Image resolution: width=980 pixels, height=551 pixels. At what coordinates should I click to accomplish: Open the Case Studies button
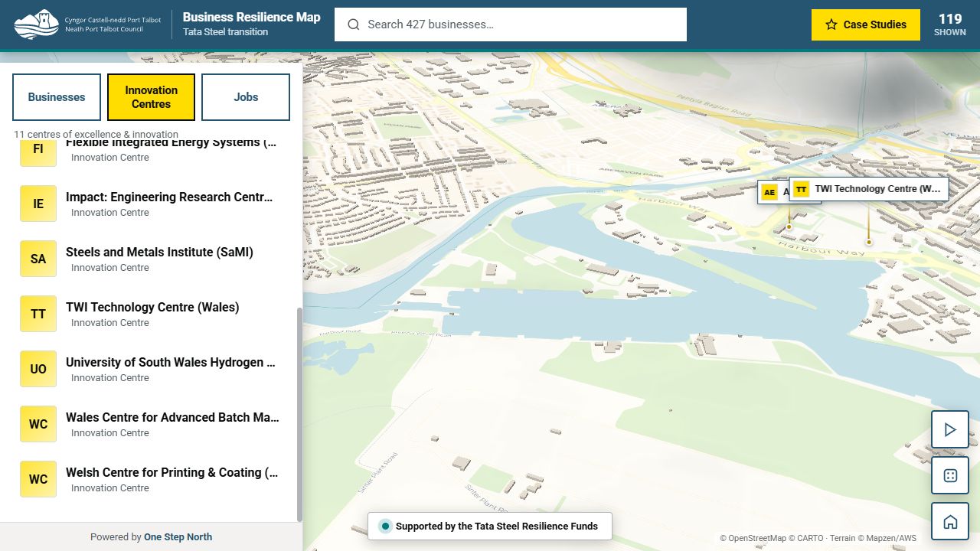tap(865, 24)
